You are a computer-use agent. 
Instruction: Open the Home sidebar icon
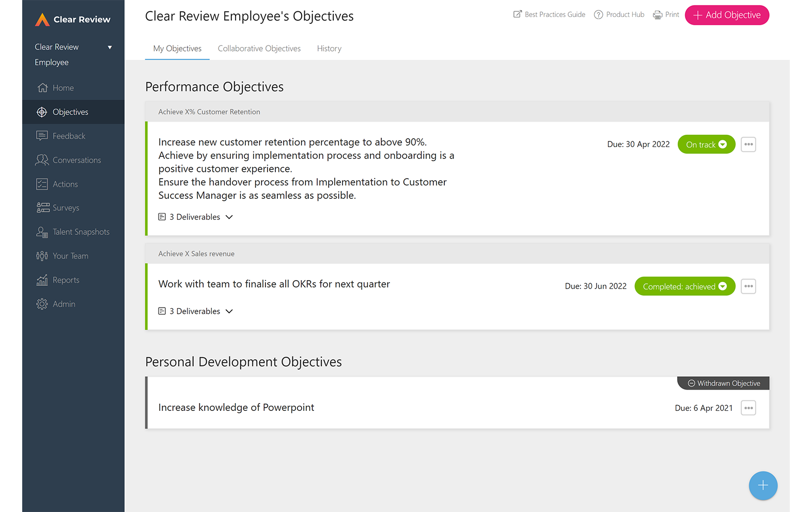pyautogui.click(x=42, y=88)
